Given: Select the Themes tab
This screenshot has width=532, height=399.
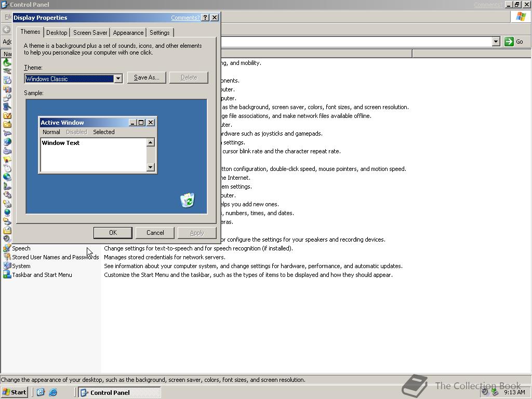Looking at the screenshot, I should pyautogui.click(x=30, y=32).
